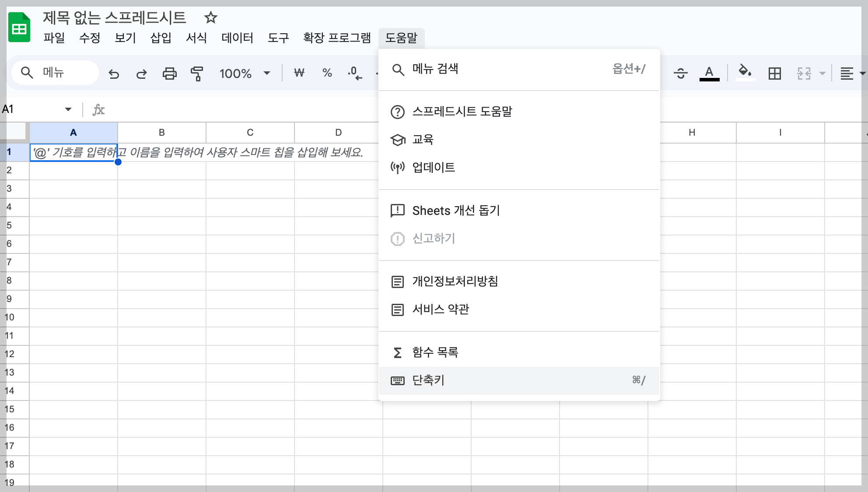Image resolution: width=868 pixels, height=492 pixels.
Task: Apply strikethrough formatting
Action: [680, 74]
